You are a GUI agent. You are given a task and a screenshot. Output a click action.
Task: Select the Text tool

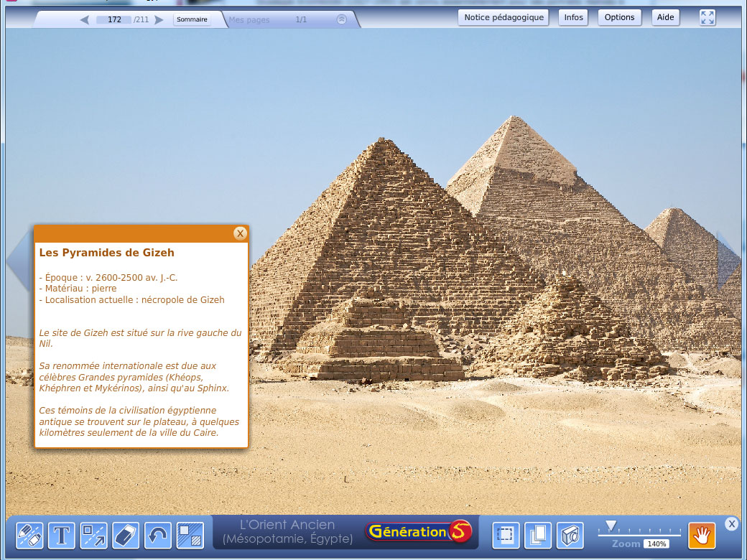(62, 536)
